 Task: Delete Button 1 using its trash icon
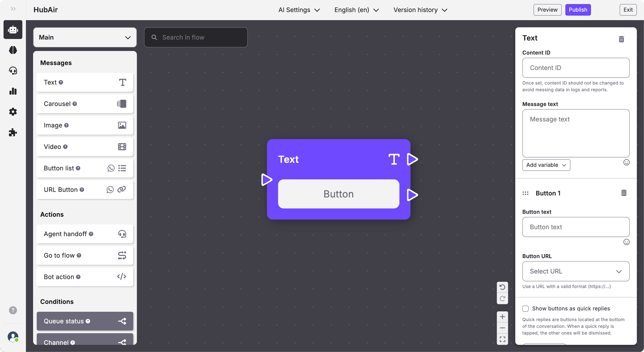pyautogui.click(x=624, y=193)
